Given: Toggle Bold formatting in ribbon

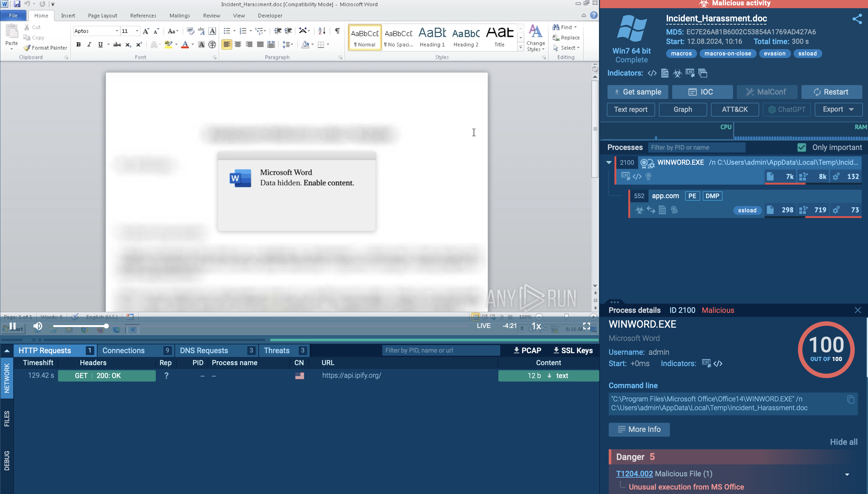Looking at the screenshot, I should coord(79,44).
